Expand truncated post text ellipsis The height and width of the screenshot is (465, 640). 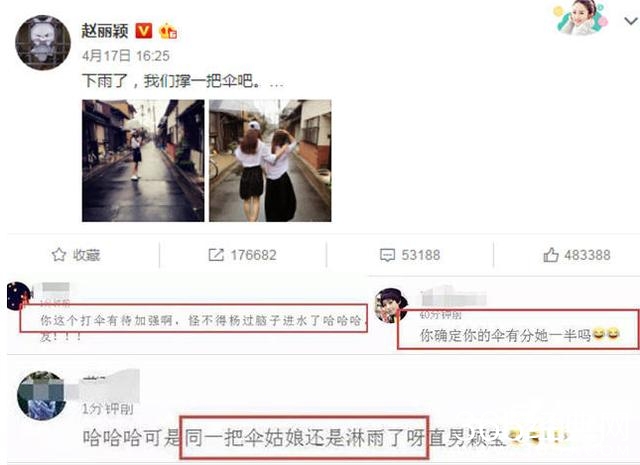(276, 84)
